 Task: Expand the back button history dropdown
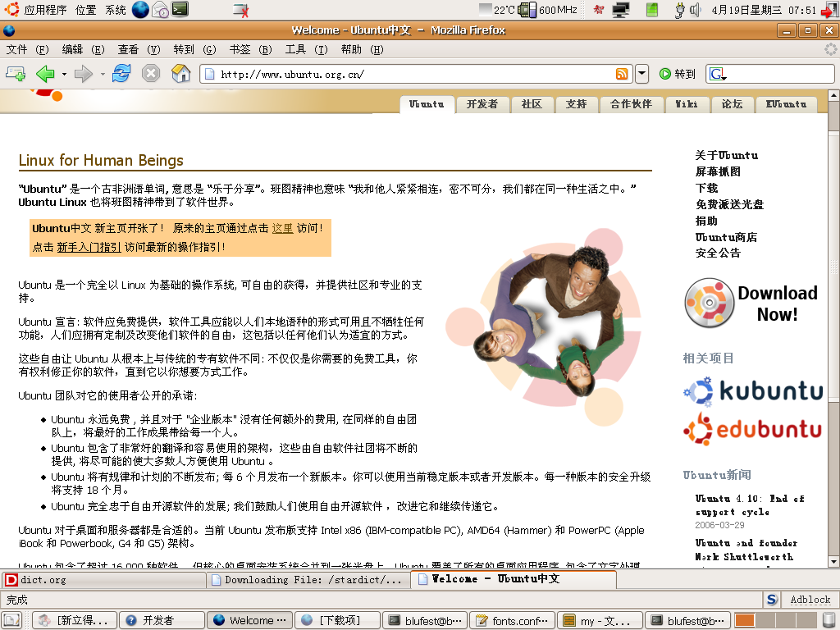[x=64, y=74]
